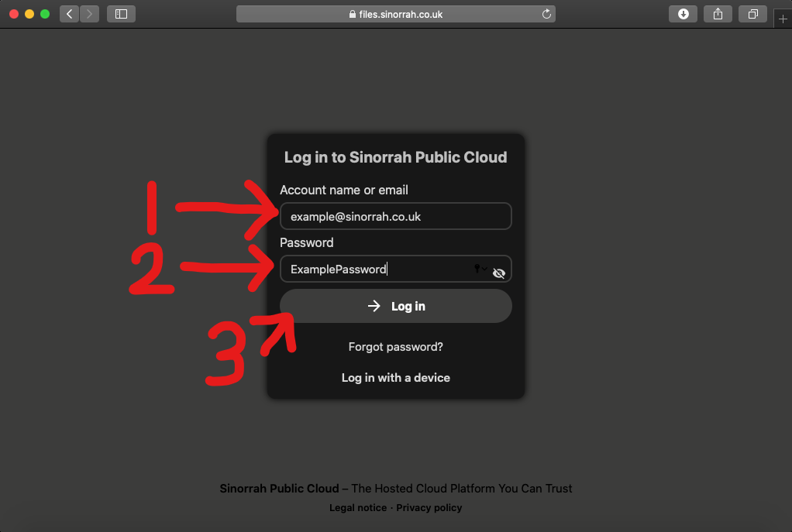Click the padlock icon in the address bar
This screenshot has height=532, width=792.
353,15
